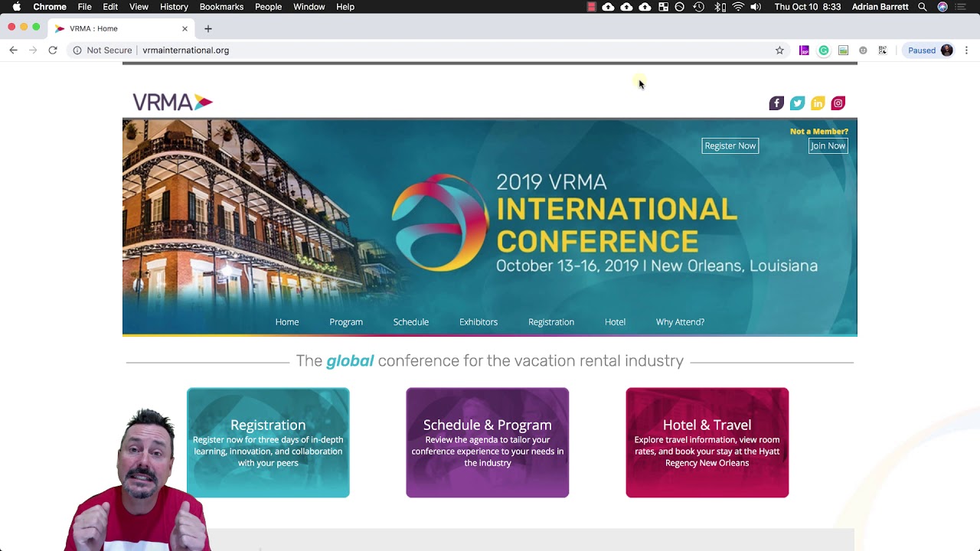980x551 pixels.
Task: Open the gray smiley-face extension icon
Action: (863, 51)
